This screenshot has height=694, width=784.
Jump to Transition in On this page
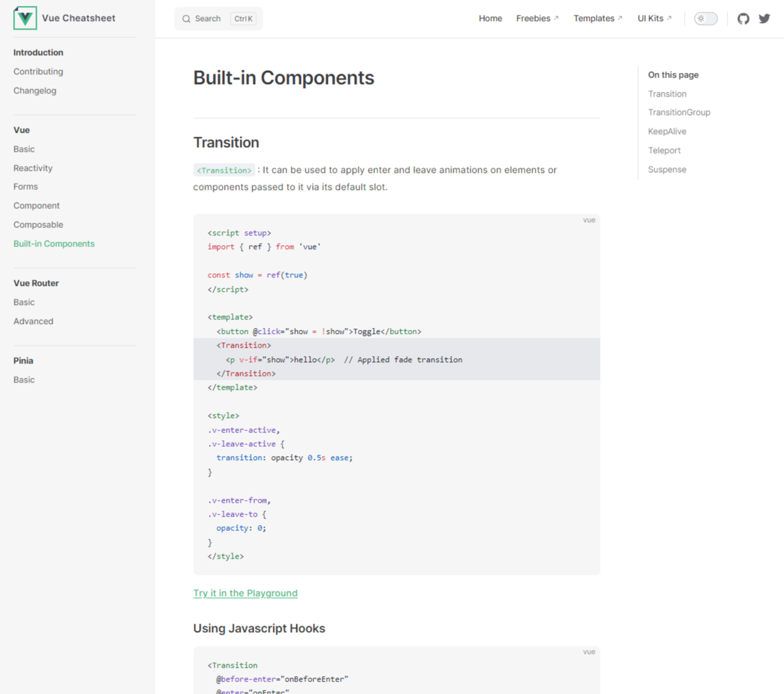[667, 94]
